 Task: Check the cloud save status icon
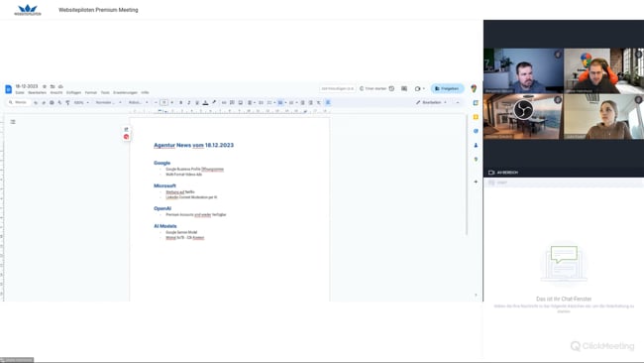click(x=60, y=86)
